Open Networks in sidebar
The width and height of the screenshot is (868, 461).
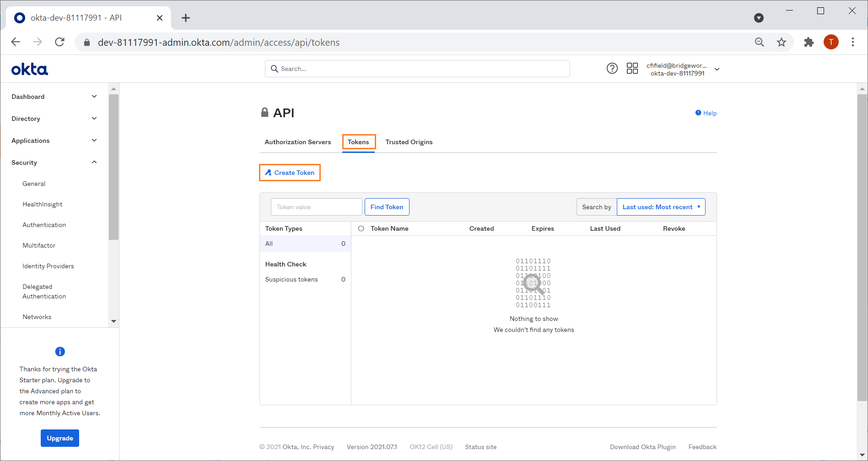click(x=37, y=317)
